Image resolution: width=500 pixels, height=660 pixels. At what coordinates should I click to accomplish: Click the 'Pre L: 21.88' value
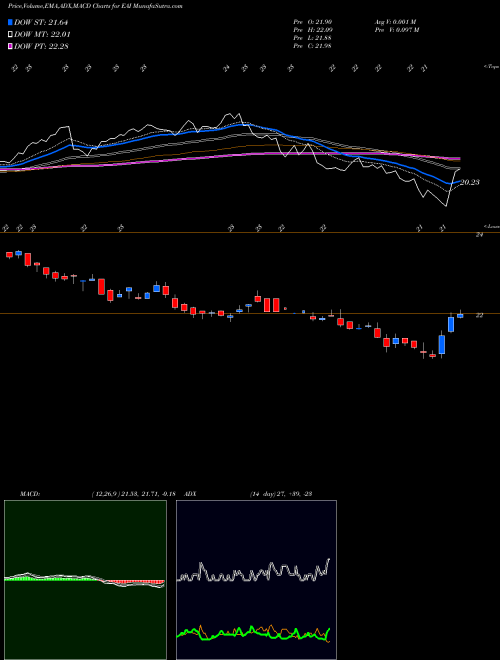coord(313,38)
